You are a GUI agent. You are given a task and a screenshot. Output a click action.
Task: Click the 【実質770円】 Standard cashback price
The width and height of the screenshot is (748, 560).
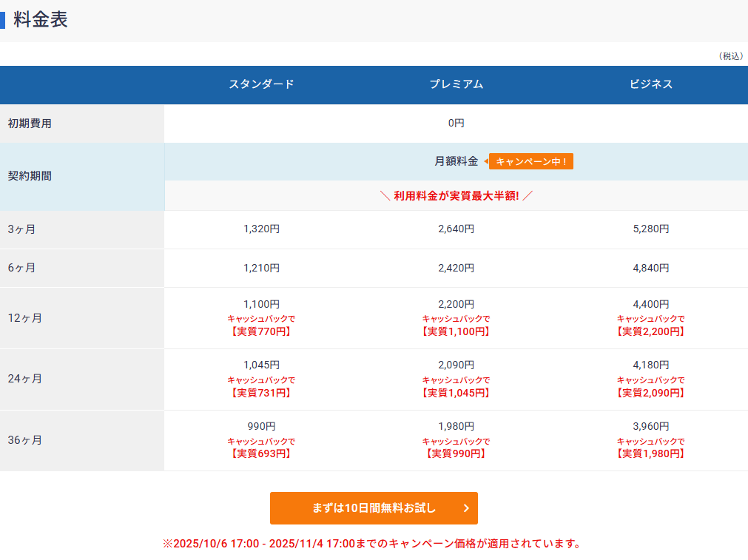click(261, 331)
